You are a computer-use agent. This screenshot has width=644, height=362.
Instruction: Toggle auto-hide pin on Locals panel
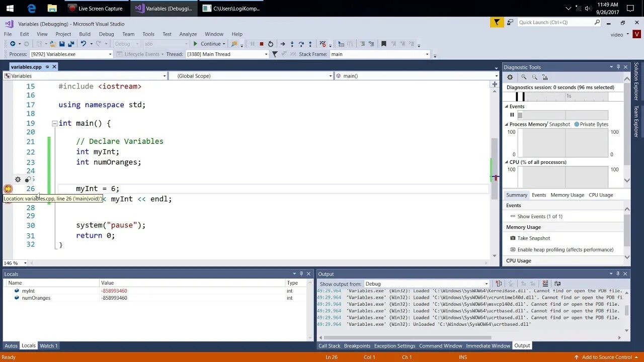[x=301, y=274]
